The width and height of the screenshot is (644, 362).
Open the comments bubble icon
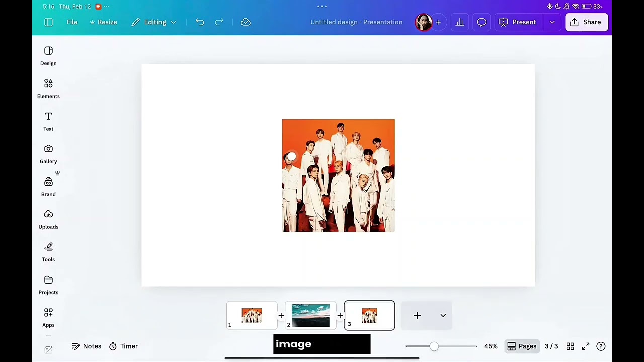pyautogui.click(x=481, y=22)
